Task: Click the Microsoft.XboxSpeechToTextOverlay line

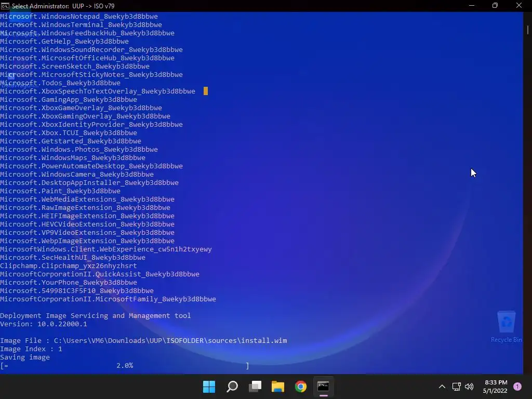Action: (97, 91)
